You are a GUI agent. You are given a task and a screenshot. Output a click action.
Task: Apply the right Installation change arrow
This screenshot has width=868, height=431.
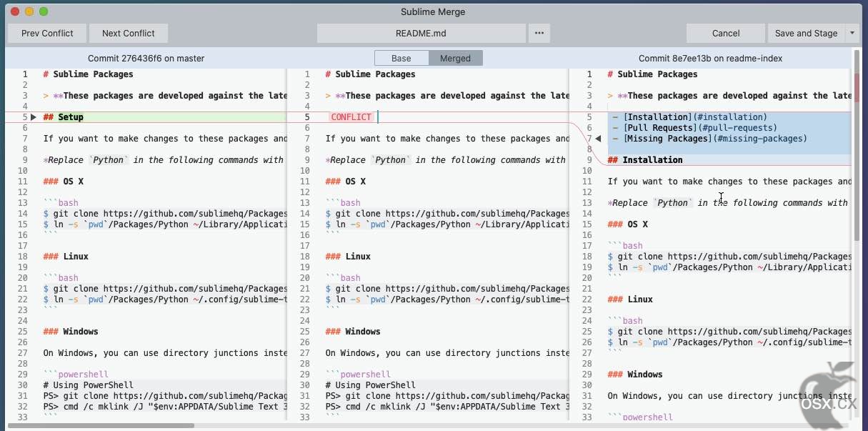tap(598, 138)
